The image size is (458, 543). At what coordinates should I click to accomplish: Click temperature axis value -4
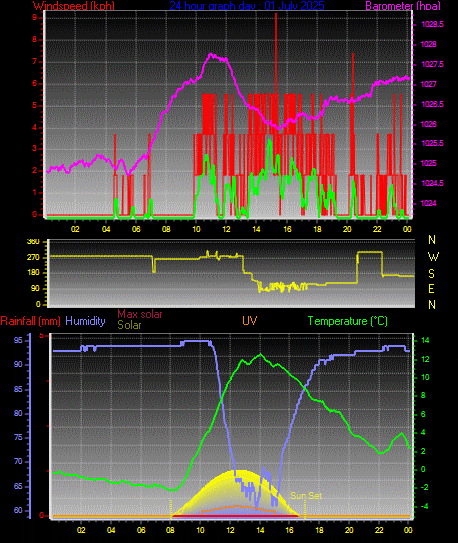pyautogui.click(x=424, y=507)
